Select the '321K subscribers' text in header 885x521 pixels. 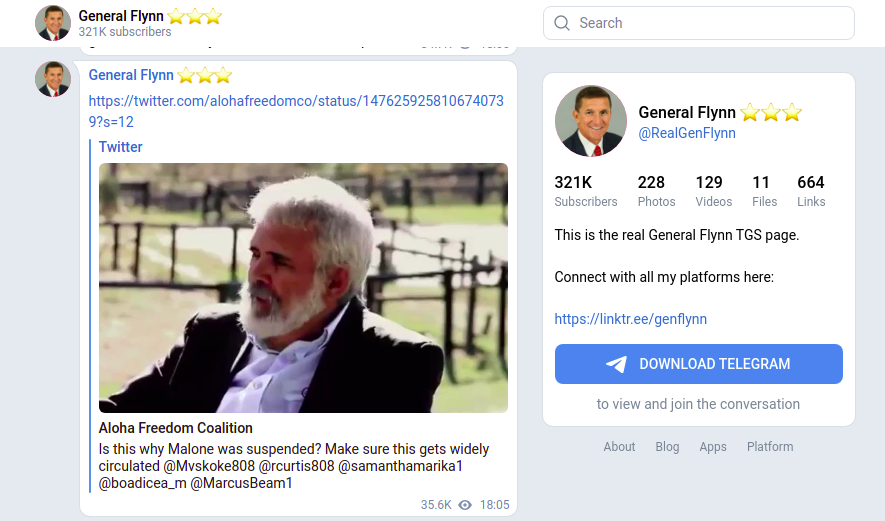pos(125,32)
